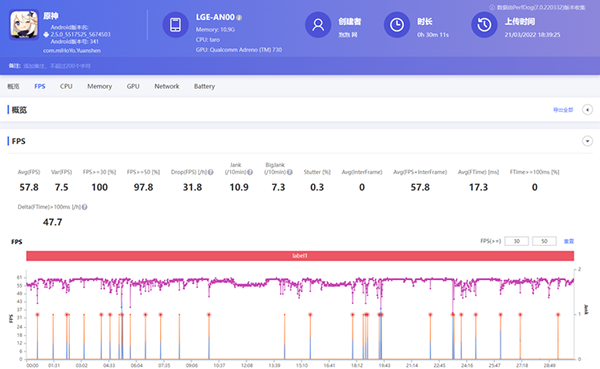Viewport: 600px width, 369px height.
Task: Switch to the CPU tab
Action: pyautogui.click(x=66, y=87)
